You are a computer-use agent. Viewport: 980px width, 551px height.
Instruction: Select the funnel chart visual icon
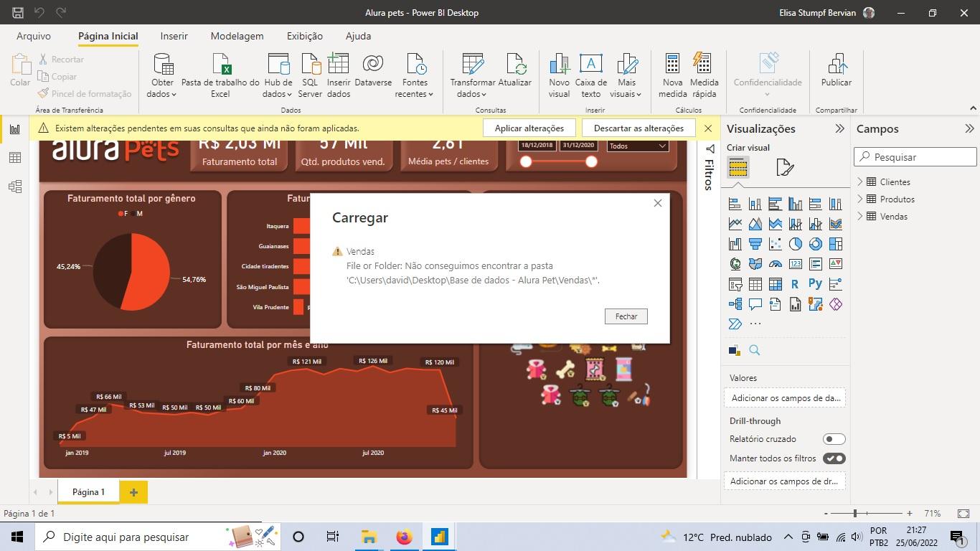point(755,245)
